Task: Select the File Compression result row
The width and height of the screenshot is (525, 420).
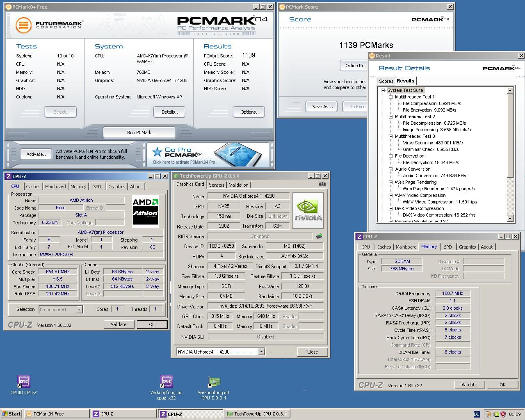Action: [432, 103]
